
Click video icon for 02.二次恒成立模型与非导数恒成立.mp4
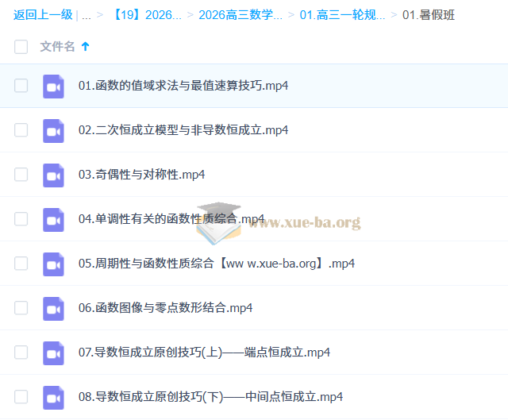(x=53, y=130)
